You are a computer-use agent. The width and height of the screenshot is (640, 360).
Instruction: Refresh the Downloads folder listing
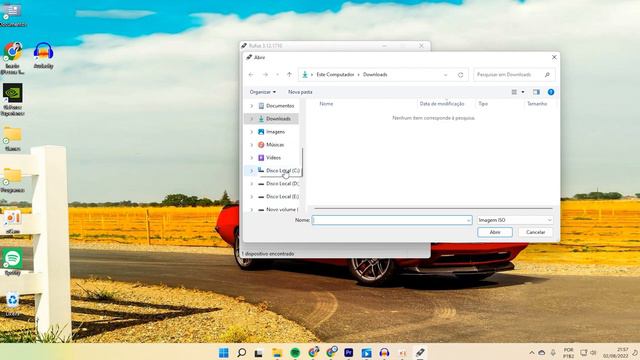460,75
